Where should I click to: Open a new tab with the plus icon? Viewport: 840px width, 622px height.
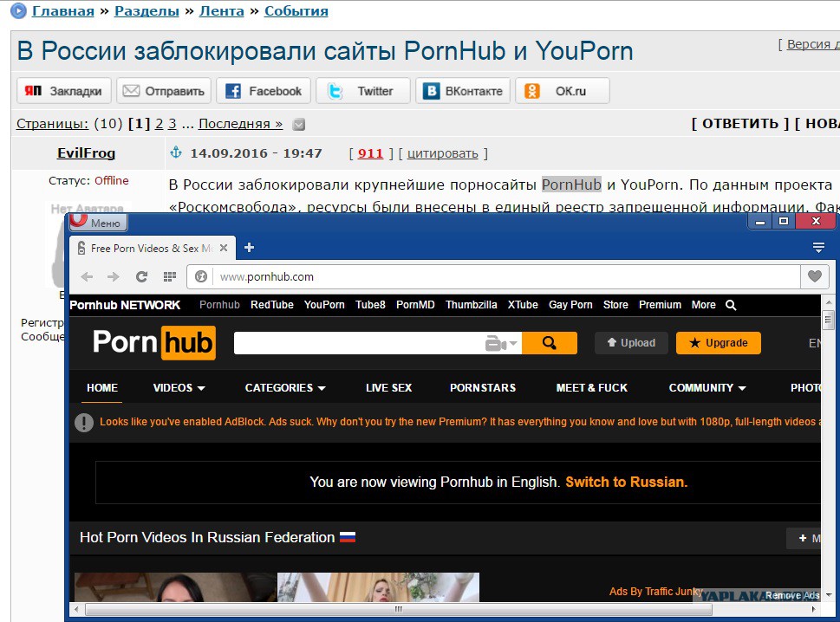(249, 247)
